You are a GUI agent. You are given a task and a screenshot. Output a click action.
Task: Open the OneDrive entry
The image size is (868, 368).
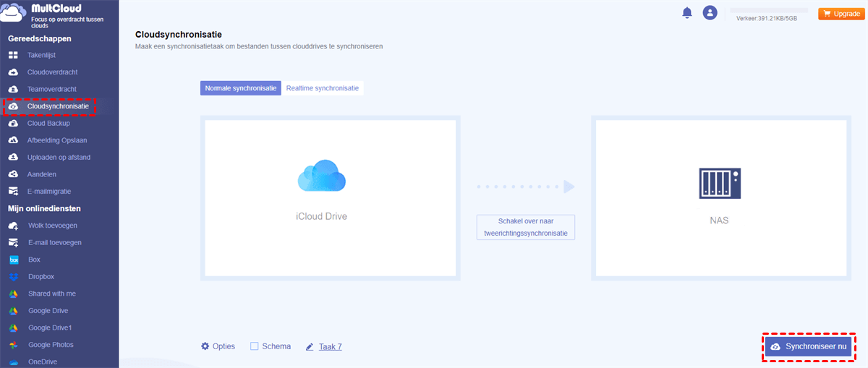coord(43,362)
